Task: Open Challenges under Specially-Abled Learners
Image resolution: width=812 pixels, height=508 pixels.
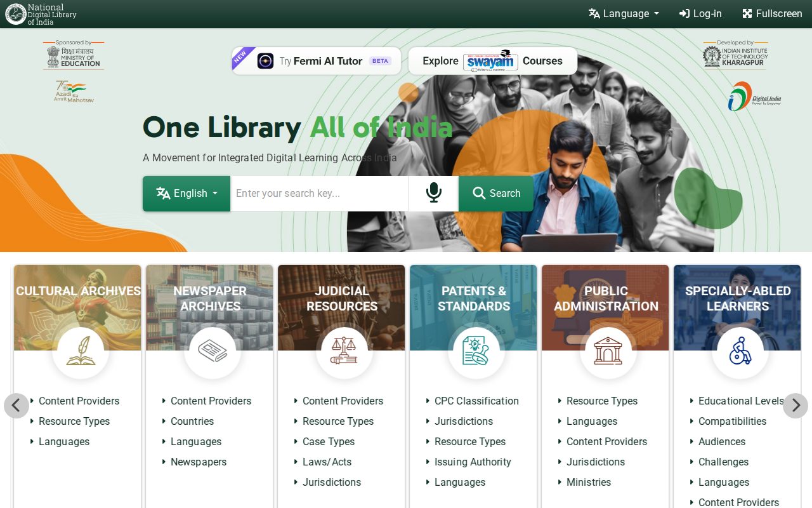Action: 723,462
